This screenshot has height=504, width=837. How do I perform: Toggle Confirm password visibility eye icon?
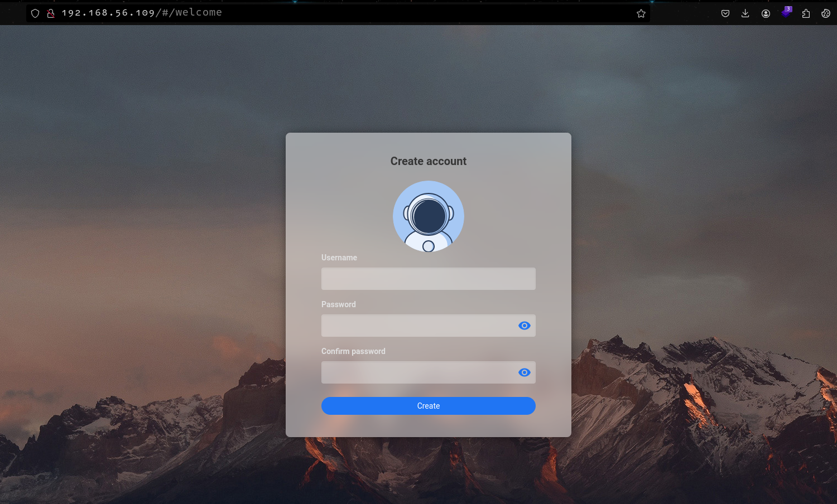pos(525,372)
